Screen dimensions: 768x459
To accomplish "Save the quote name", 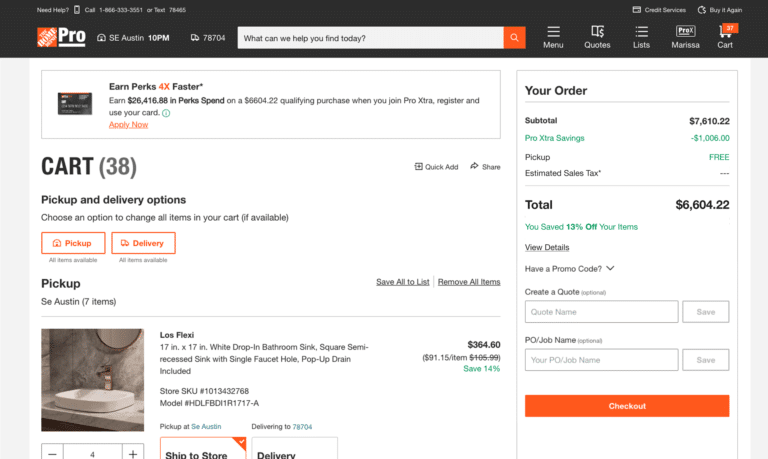I will point(705,312).
